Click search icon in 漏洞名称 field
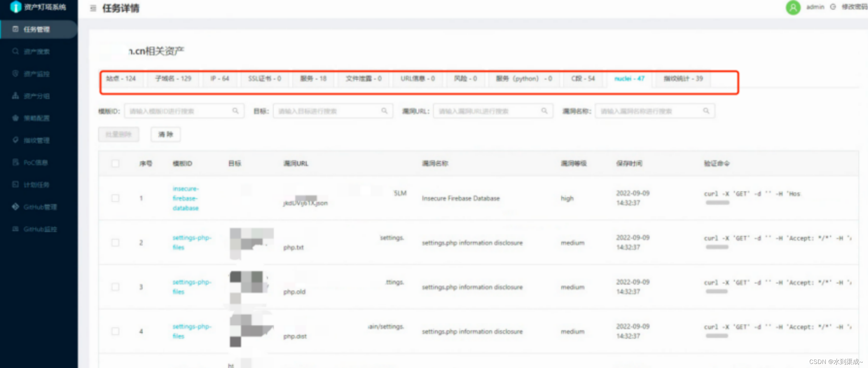Screen dimensions: 868x368 click(706, 111)
